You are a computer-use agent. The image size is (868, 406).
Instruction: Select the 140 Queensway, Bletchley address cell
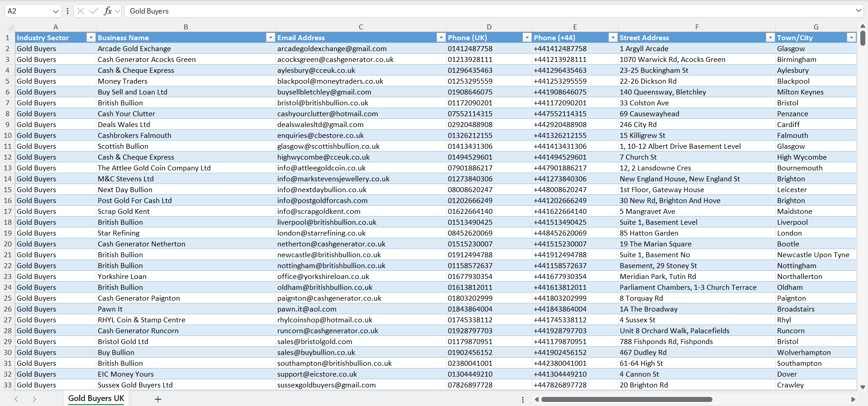point(697,92)
